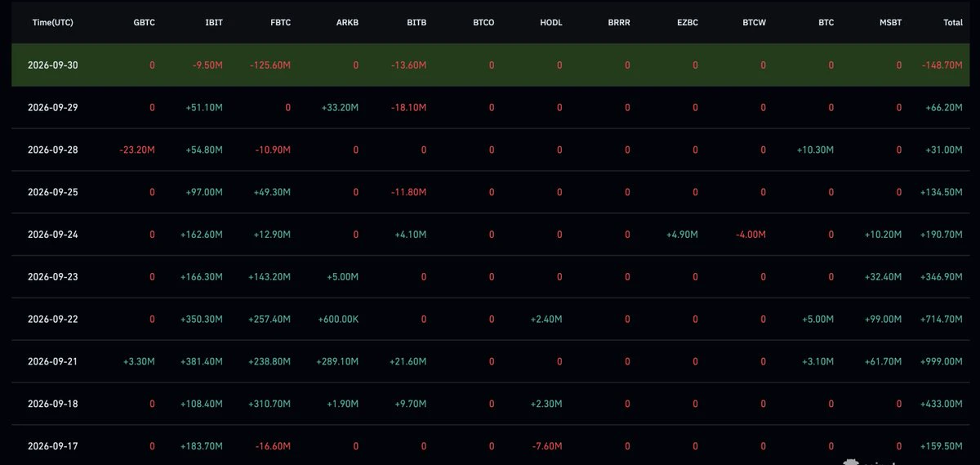Select the -4.00M BTCW value

tap(751, 235)
